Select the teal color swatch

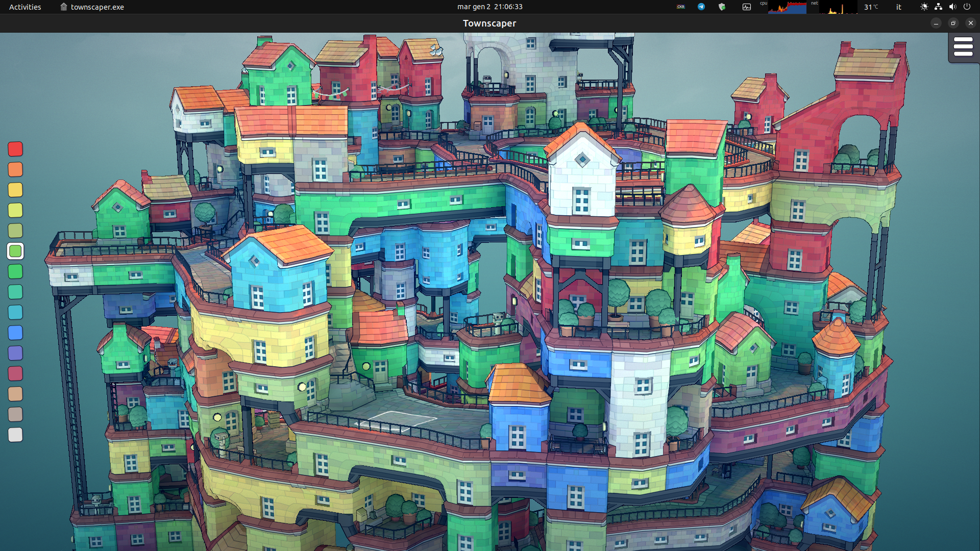[15, 292]
